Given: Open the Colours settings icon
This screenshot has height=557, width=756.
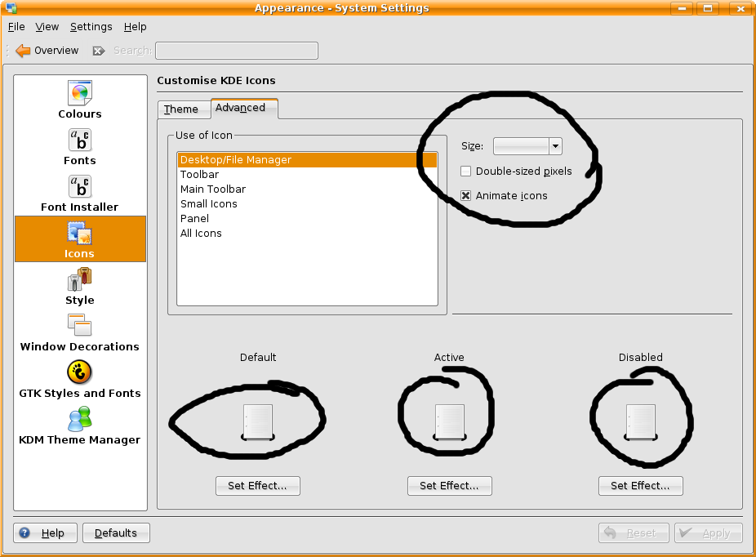Looking at the screenshot, I should [x=80, y=93].
